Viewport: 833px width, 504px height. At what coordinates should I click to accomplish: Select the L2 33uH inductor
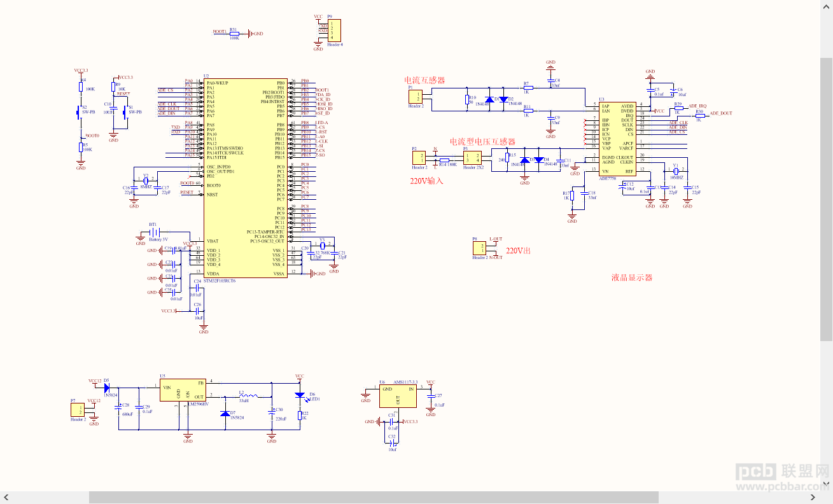(248, 396)
